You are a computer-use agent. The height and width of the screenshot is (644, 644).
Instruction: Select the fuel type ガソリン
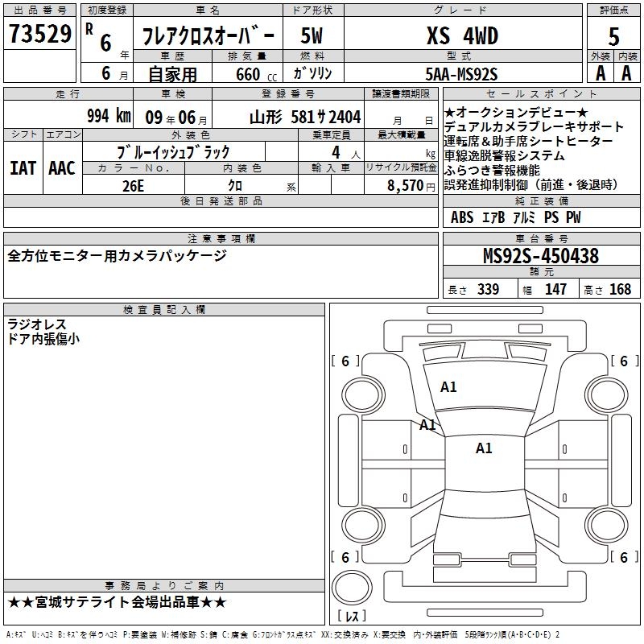(312, 73)
